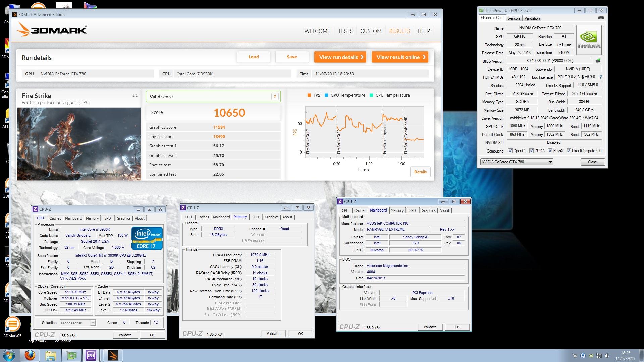The width and height of the screenshot is (644, 362).
Task: Click the overall Score value 10650
Action: pos(229,113)
